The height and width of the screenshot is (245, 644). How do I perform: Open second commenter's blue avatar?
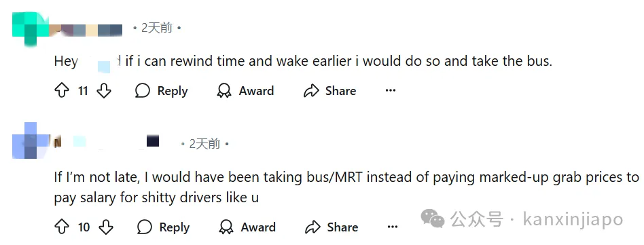[31, 140]
